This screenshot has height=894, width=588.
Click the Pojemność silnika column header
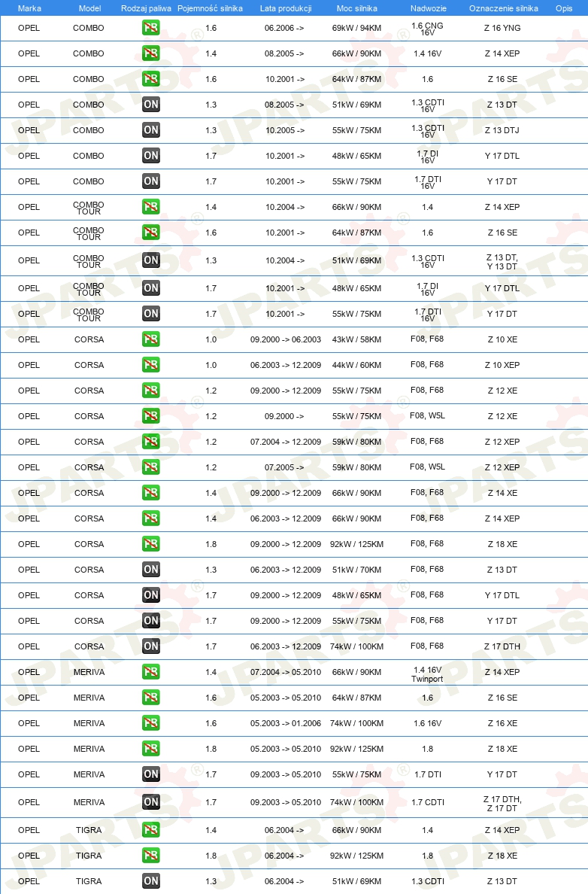210,8
